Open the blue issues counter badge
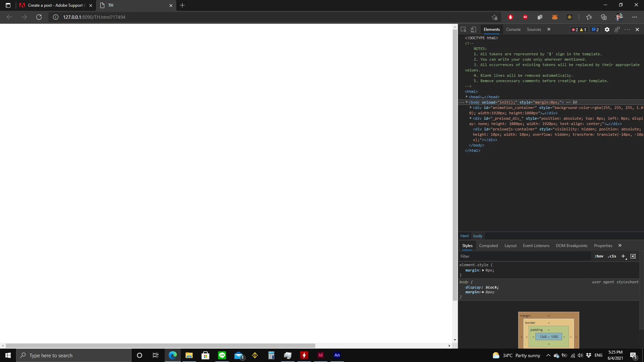 tap(595, 29)
